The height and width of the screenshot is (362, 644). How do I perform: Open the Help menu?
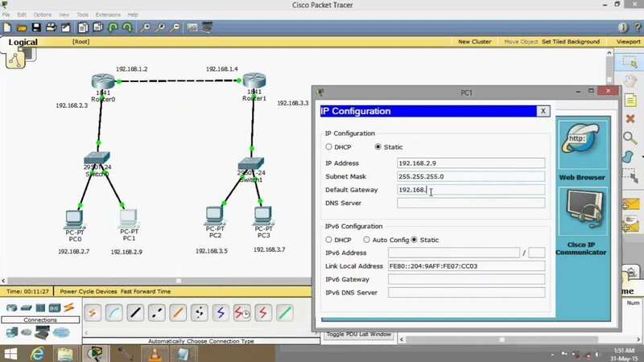point(133,14)
